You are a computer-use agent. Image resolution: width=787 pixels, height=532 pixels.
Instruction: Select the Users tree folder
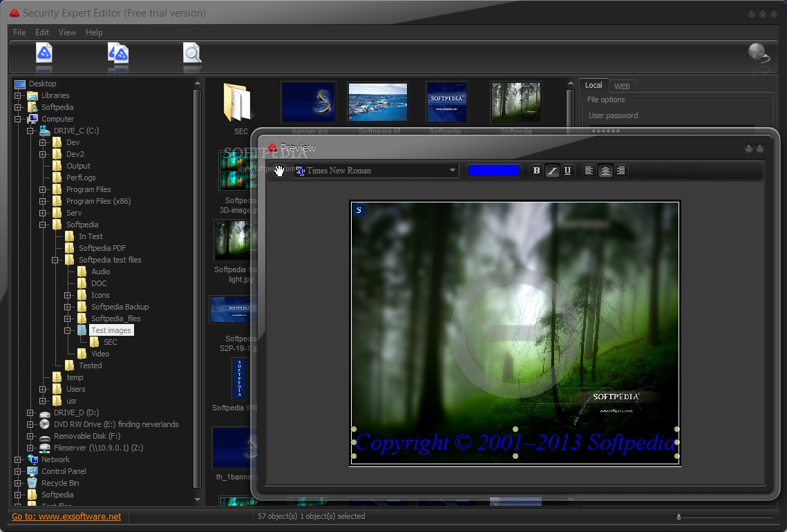tap(76, 389)
